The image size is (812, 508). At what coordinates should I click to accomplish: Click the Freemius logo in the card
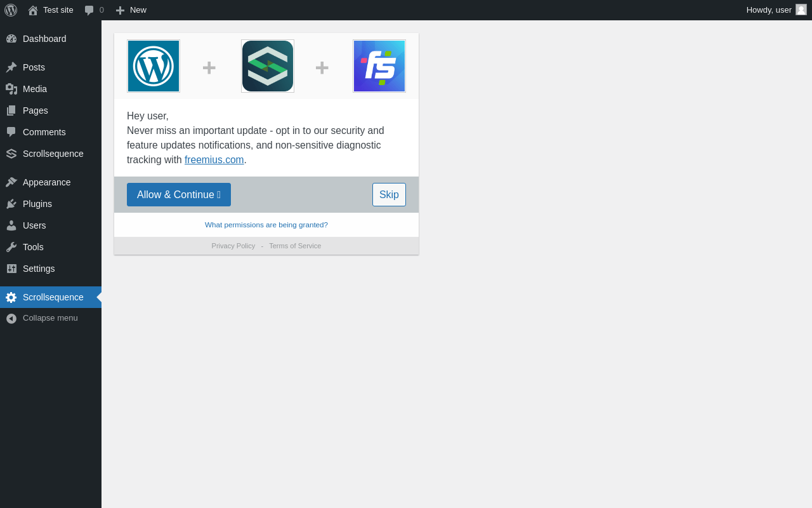379,66
